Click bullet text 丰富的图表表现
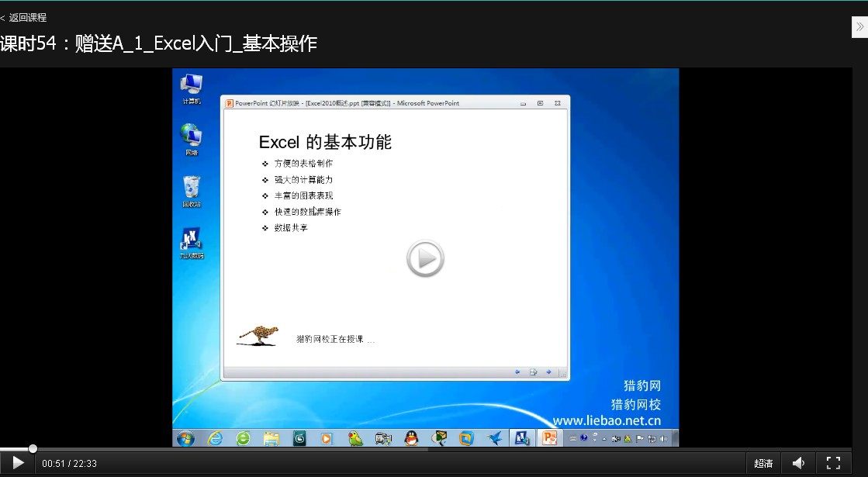 (x=303, y=195)
